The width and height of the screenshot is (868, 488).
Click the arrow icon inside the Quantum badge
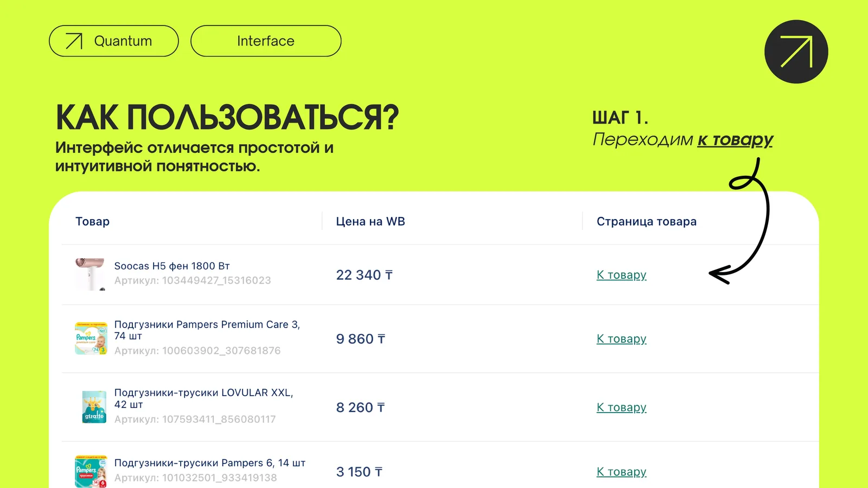tap(75, 40)
